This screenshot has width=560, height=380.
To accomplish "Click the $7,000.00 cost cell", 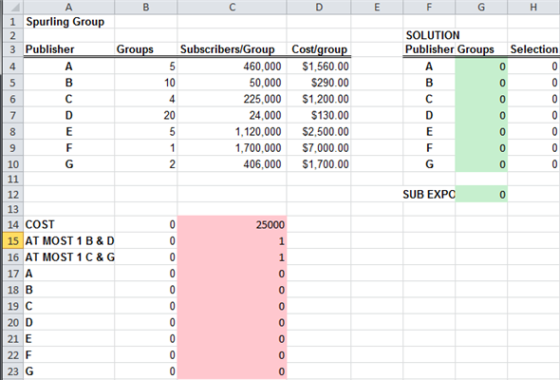I will 319,148.
